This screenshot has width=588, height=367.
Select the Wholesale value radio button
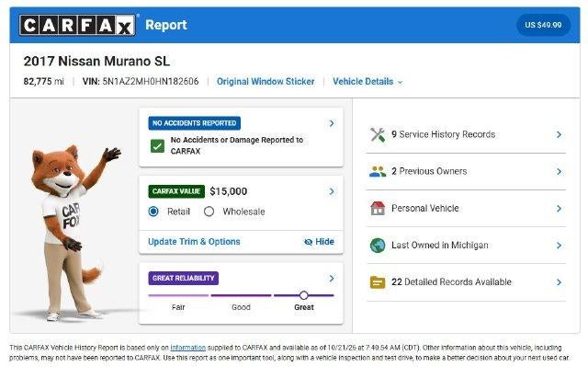209,212
